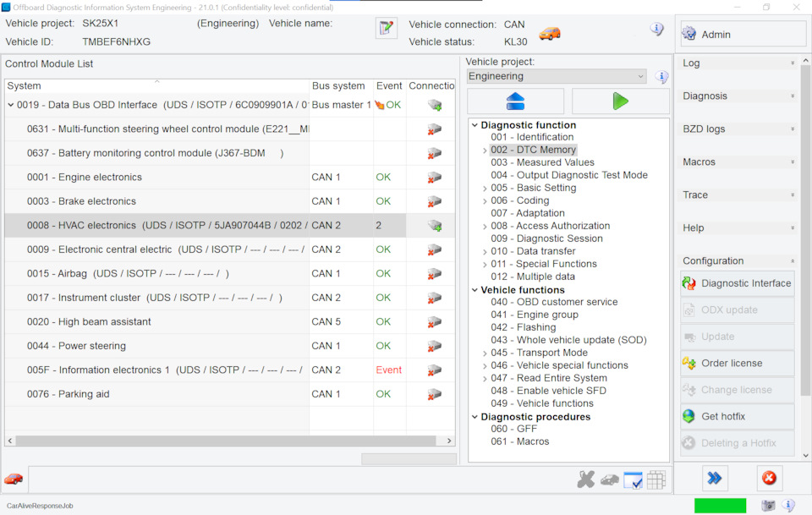Expand the BZD logs panel section

click(x=738, y=129)
